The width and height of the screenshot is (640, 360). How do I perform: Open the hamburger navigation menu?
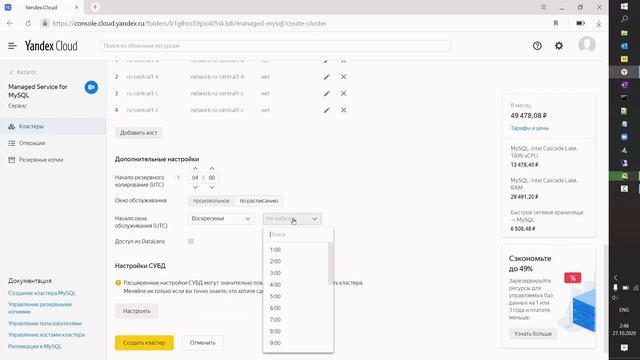pyautogui.click(x=12, y=46)
